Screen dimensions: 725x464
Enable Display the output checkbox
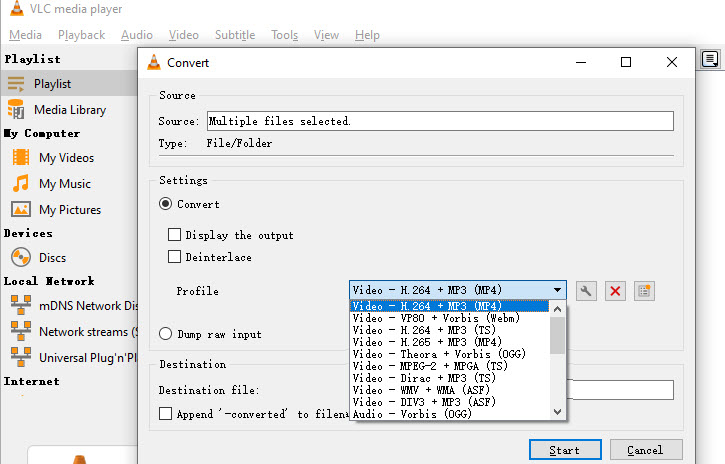pos(175,235)
